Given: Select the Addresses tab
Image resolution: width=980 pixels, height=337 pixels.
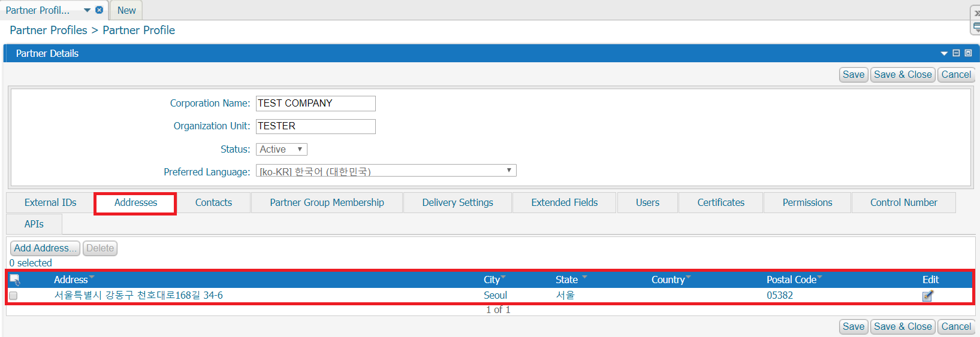Looking at the screenshot, I should [135, 203].
